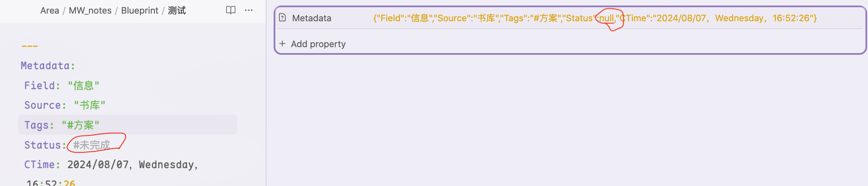Click the null value in Metadata JSON

coord(606,18)
